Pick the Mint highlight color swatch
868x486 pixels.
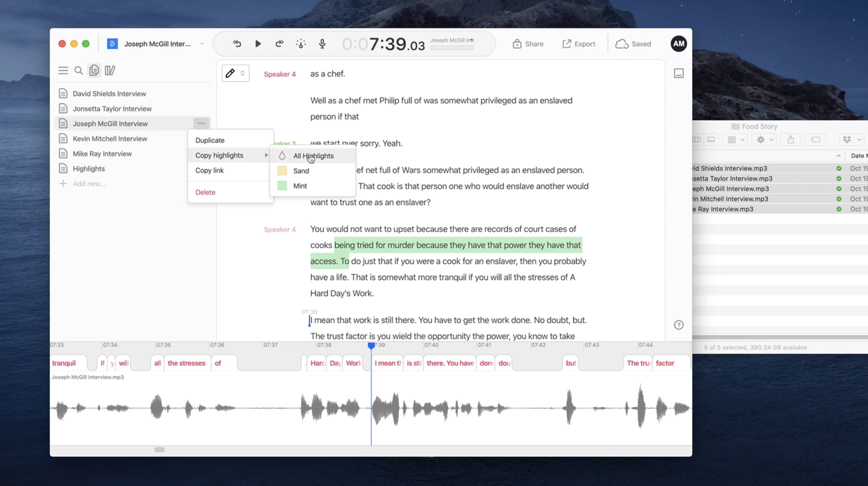point(300,185)
